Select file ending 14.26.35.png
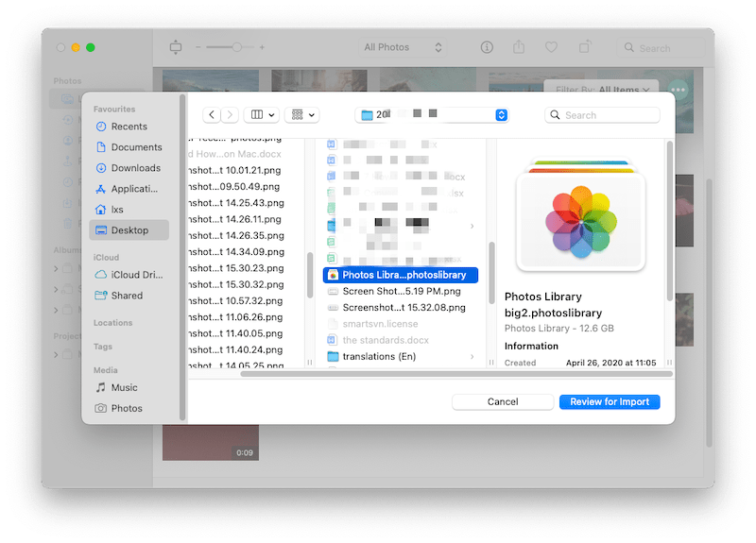The image size is (756, 543). pos(236,235)
